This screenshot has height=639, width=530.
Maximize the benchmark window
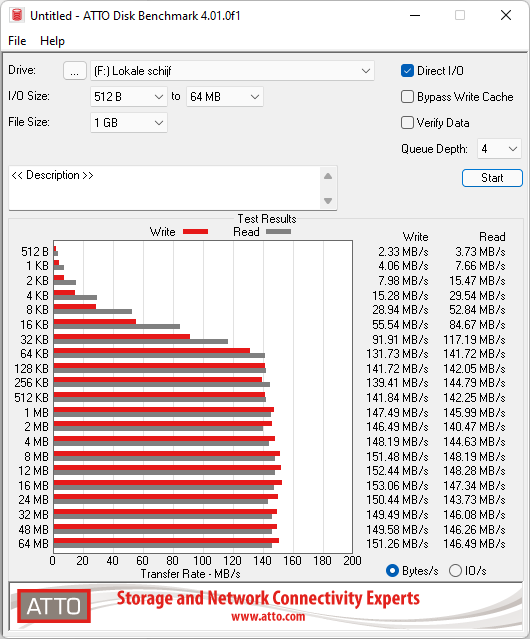(x=460, y=15)
